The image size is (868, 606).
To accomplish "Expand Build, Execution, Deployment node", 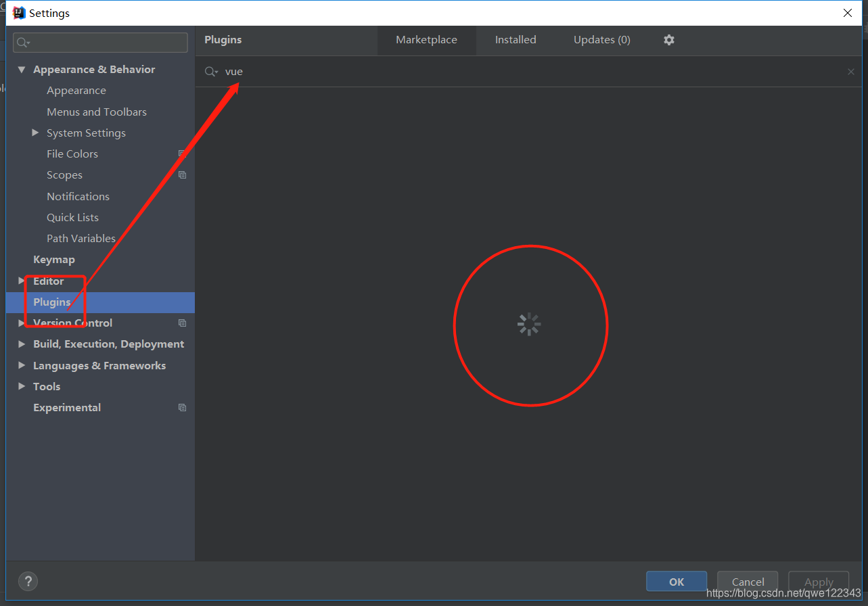I will (22, 344).
